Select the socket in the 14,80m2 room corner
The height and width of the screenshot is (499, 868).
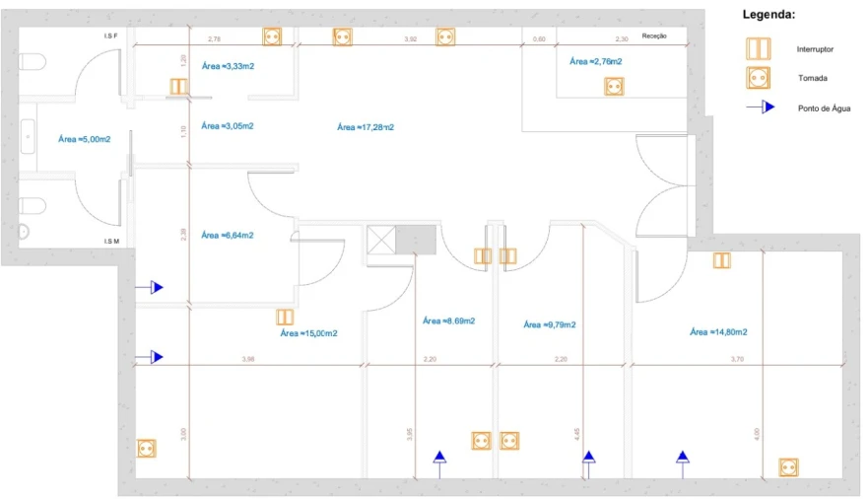788,467
